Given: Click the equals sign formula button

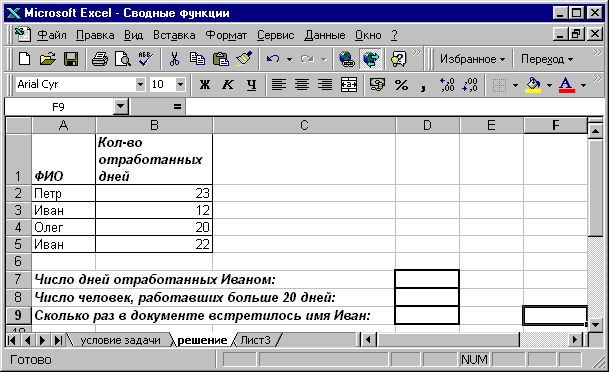Looking at the screenshot, I should click(177, 106).
